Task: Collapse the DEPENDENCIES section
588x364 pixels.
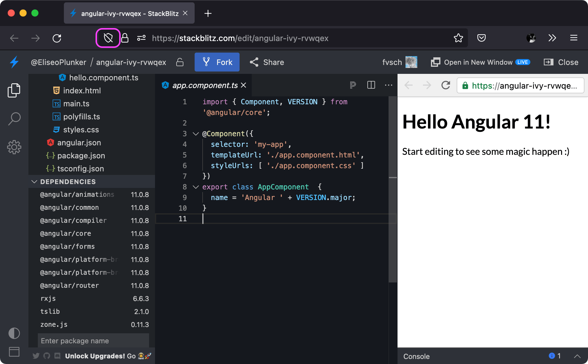Action: 34,181
